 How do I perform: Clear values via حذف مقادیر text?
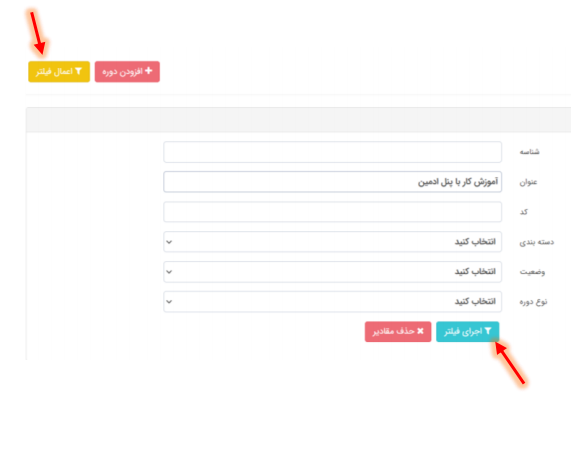pos(393,331)
